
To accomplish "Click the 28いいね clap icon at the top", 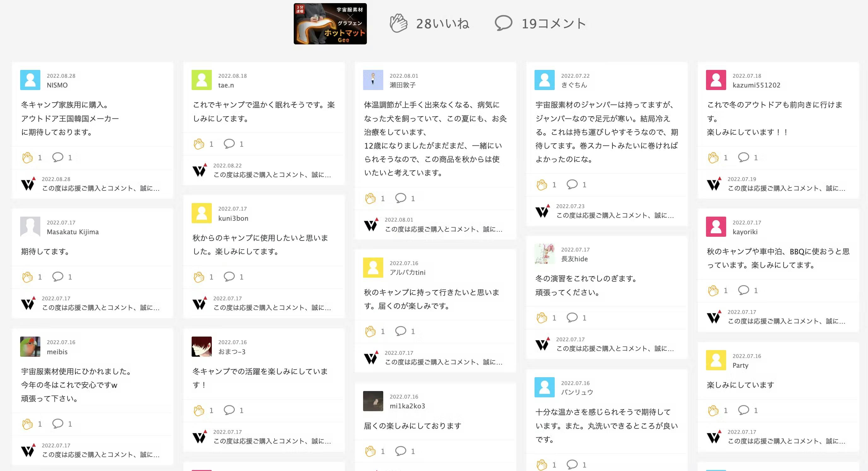I will [x=399, y=23].
